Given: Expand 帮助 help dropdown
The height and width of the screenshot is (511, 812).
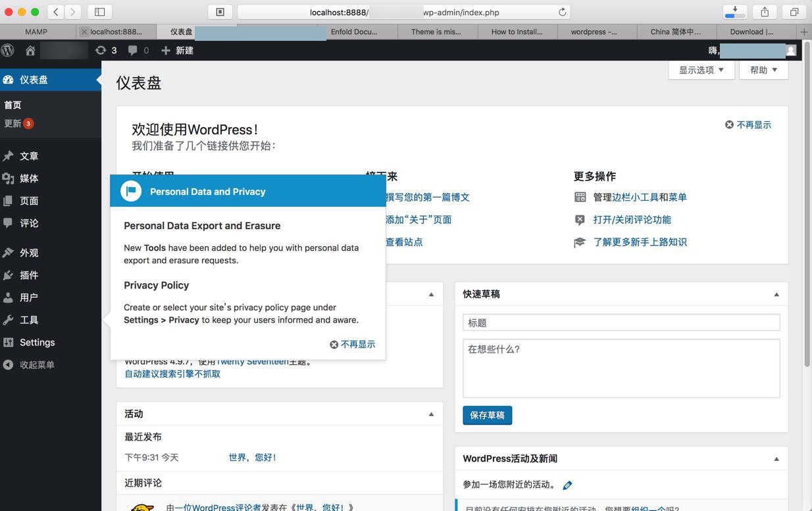Looking at the screenshot, I should (764, 70).
